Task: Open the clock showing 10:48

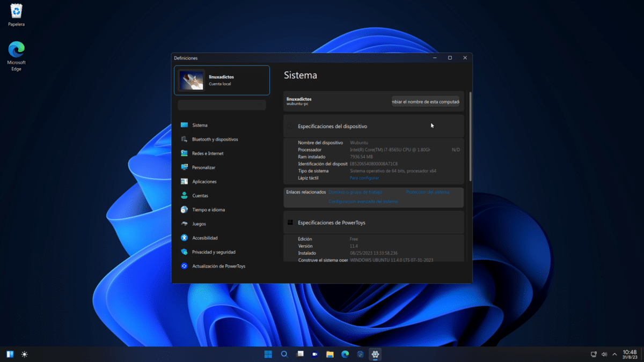Action: pos(630,354)
